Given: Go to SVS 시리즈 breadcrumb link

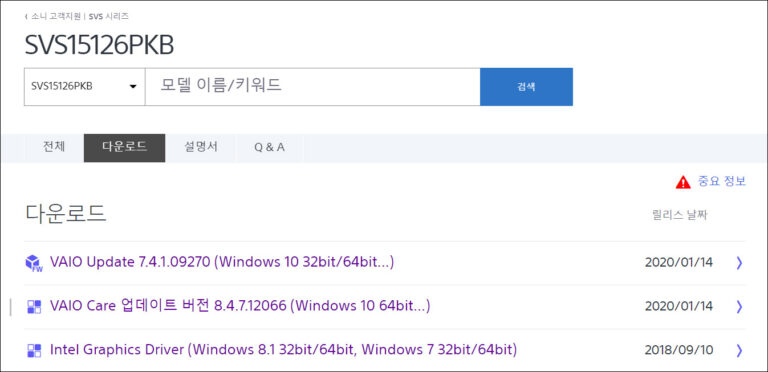Looking at the screenshot, I should (x=109, y=16).
